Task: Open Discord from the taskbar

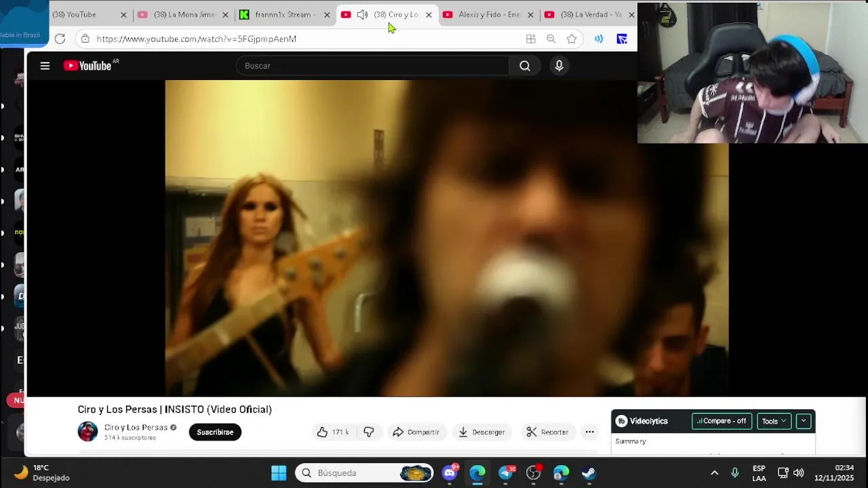Action: (x=450, y=472)
